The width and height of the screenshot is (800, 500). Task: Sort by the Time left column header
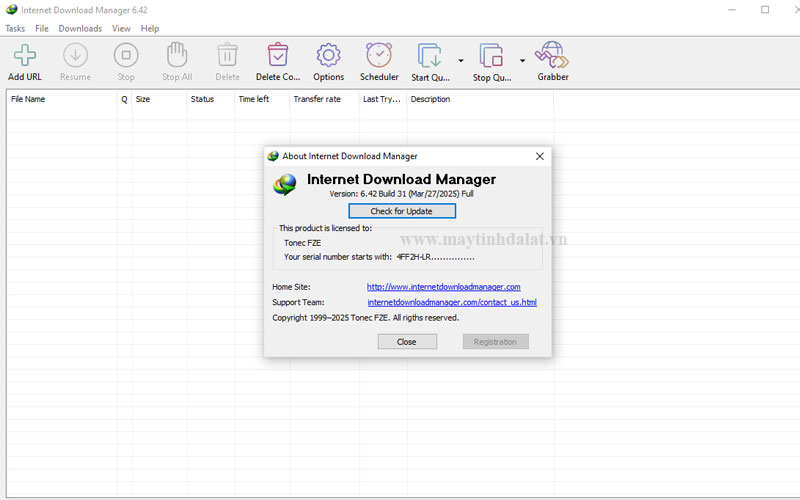pyautogui.click(x=262, y=99)
